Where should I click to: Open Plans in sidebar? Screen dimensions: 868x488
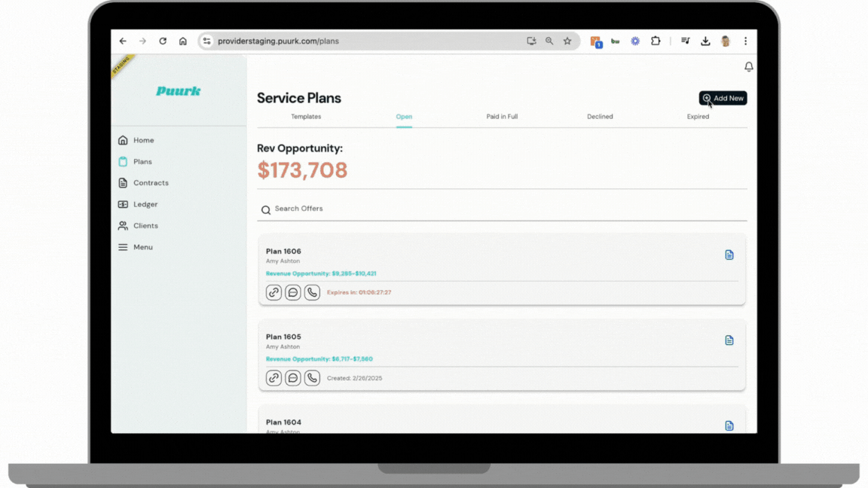[135, 162]
